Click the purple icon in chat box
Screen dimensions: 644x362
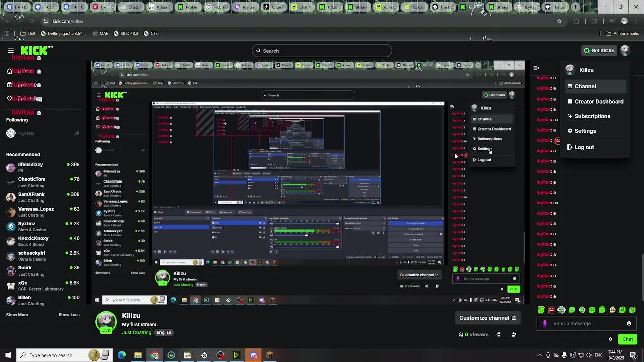click(545, 323)
